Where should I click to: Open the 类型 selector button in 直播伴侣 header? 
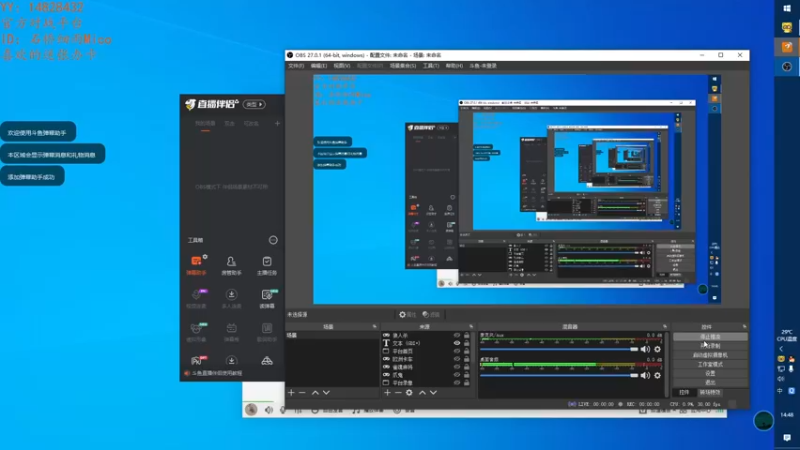coord(254,104)
